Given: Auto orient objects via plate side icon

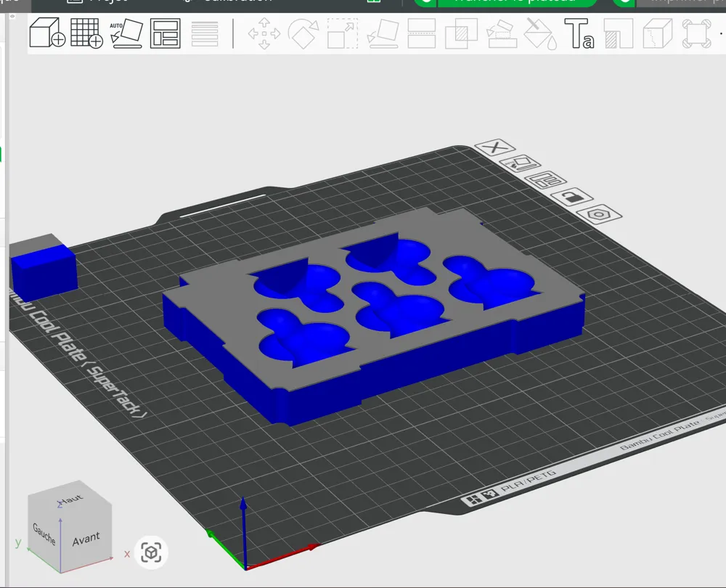Looking at the screenshot, I should point(521,163).
